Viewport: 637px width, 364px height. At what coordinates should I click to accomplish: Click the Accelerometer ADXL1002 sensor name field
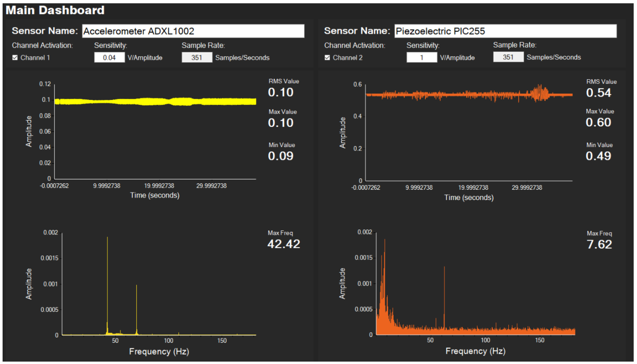click(x=193, y=31)
